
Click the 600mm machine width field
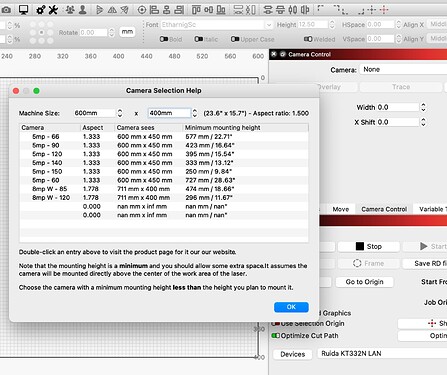coord(94,113)
